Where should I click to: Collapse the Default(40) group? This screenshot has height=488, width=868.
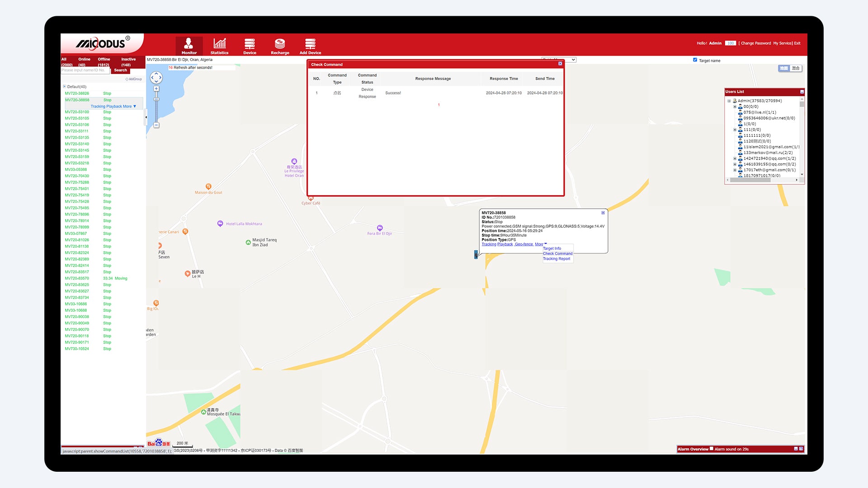[x=64, y=86]
